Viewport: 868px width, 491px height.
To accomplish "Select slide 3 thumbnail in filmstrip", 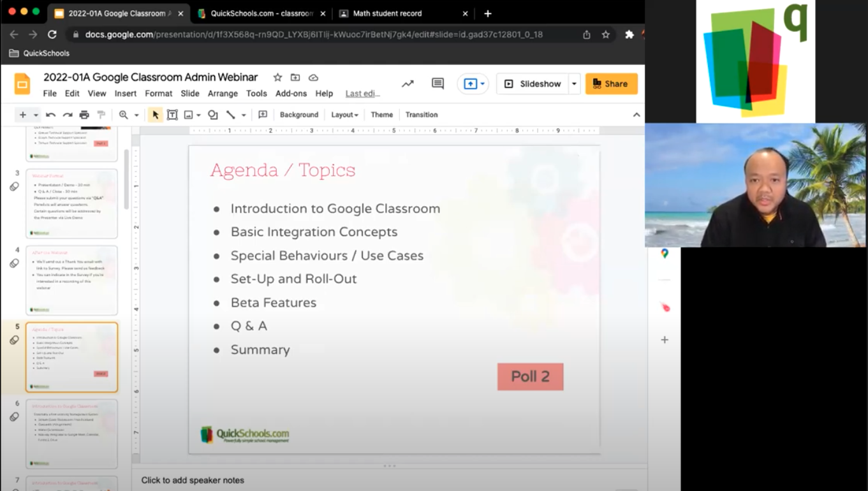I will click(x=71, y=203).
